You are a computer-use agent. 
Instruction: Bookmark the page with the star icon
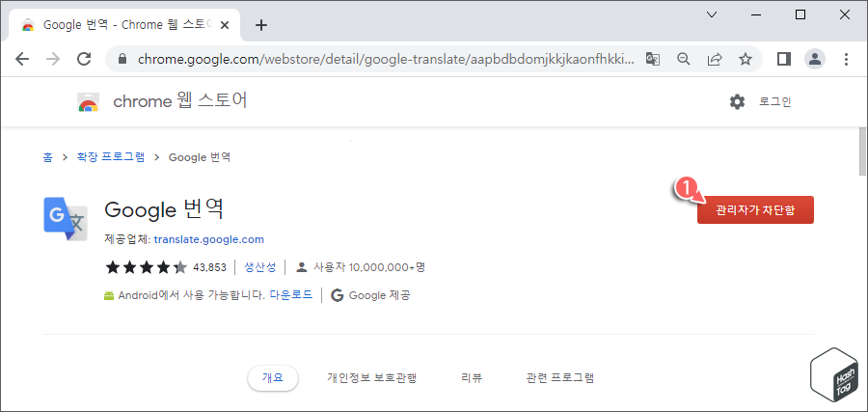pos(746,59)
